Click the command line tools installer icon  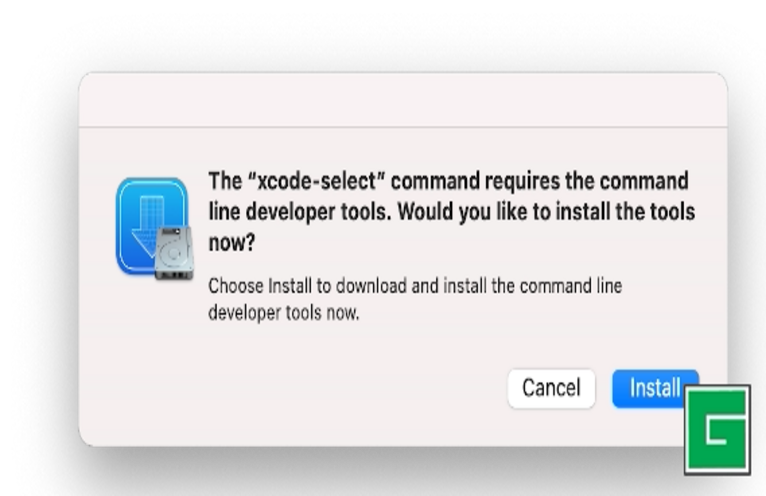[151, 227]
